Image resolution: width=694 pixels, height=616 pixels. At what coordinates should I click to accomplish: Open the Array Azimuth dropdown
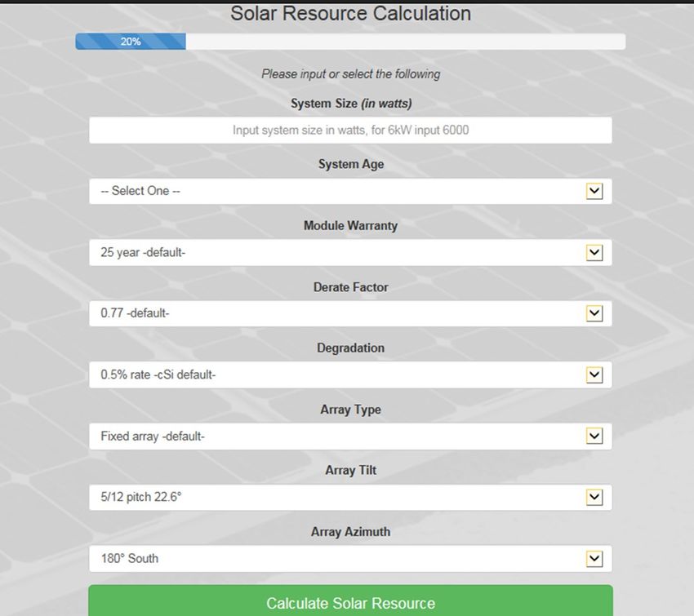350,559
